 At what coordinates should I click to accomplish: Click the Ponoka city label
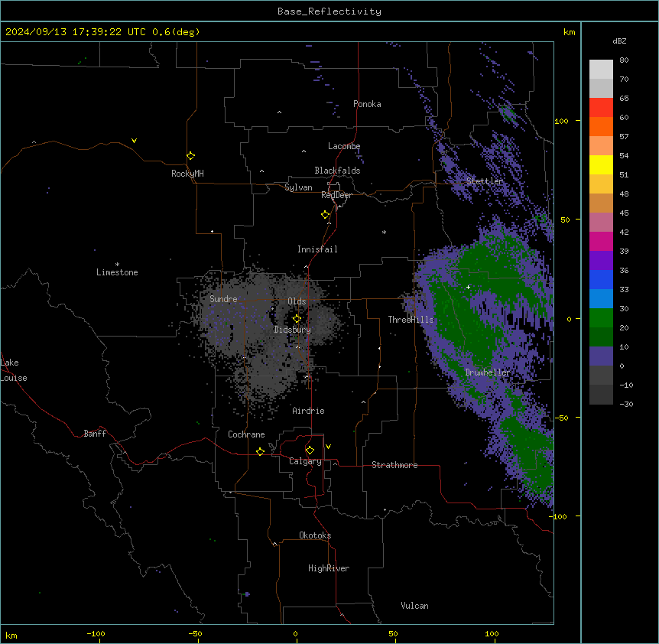tap(367, 104)
